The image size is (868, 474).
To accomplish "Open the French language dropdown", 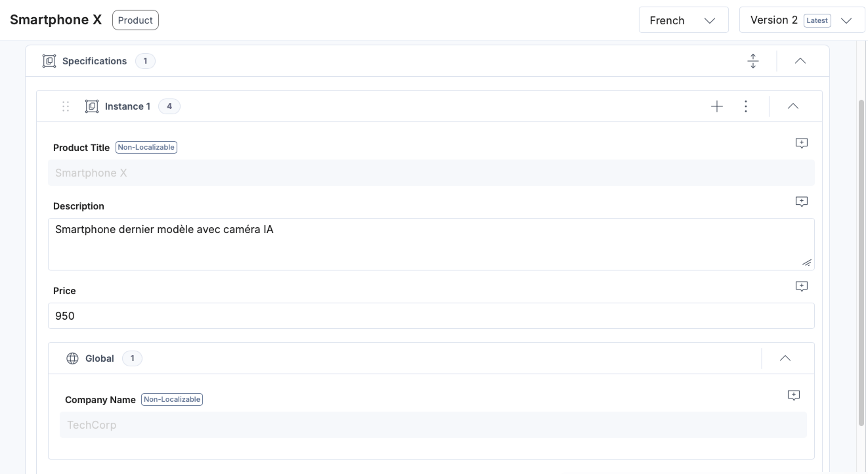I will (x=683, y=20).
